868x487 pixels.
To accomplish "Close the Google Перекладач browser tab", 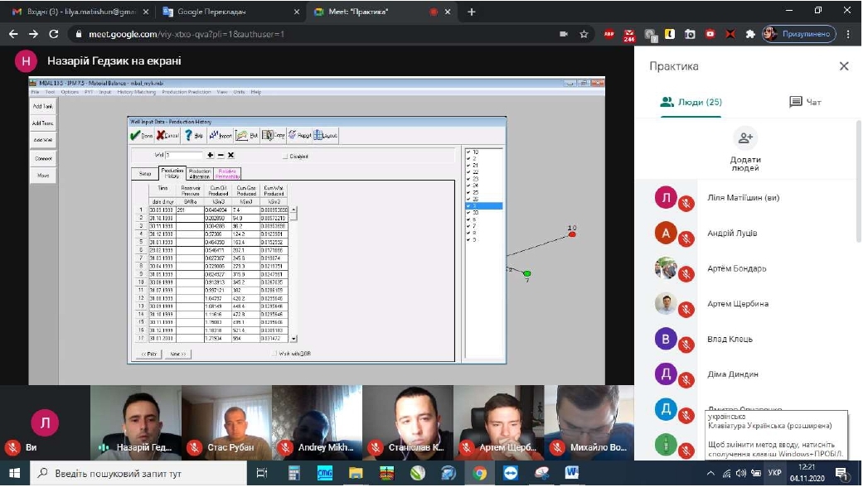I will click(297, 12).
